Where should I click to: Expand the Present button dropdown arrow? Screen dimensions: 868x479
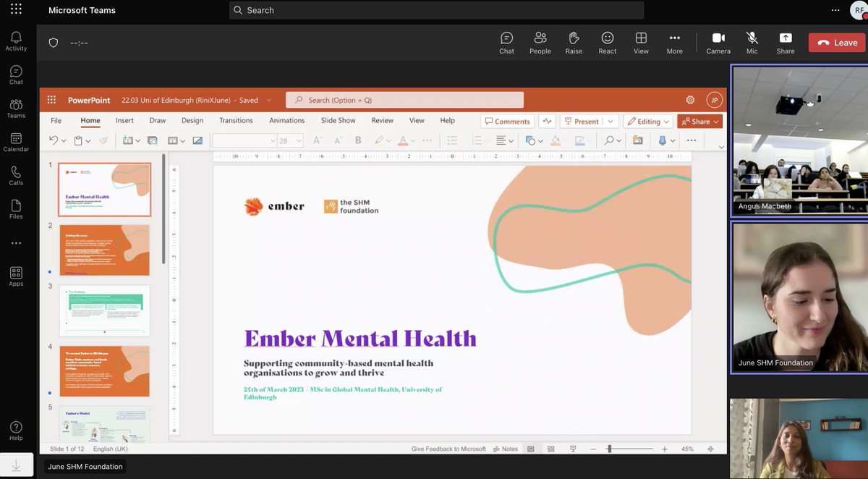[x=611, y=122]
